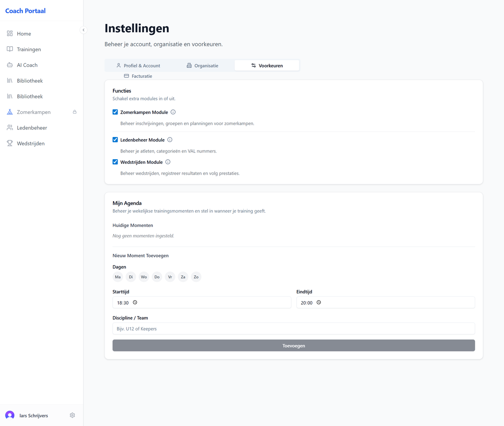Open the Eindtijd clock picker

pos(319,302)
